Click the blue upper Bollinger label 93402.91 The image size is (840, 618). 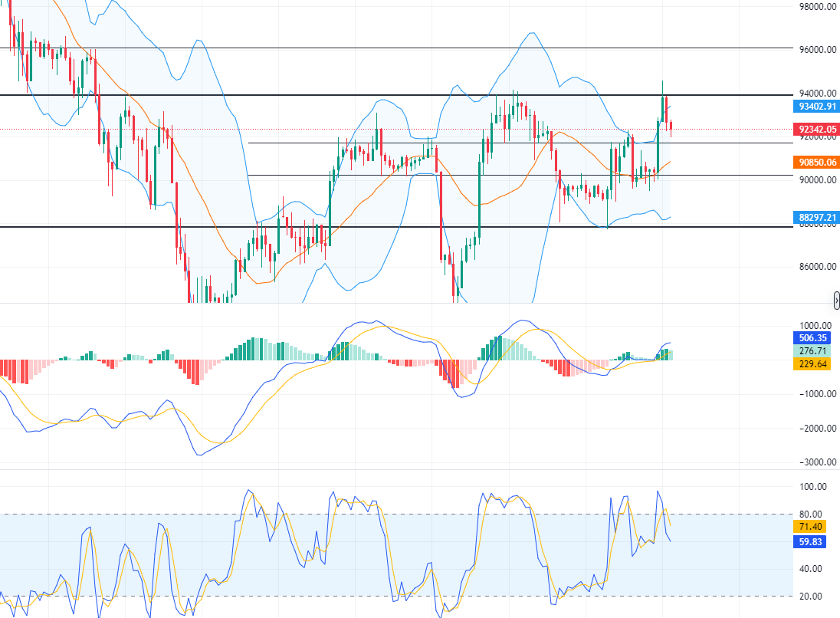tap(816, 107)
